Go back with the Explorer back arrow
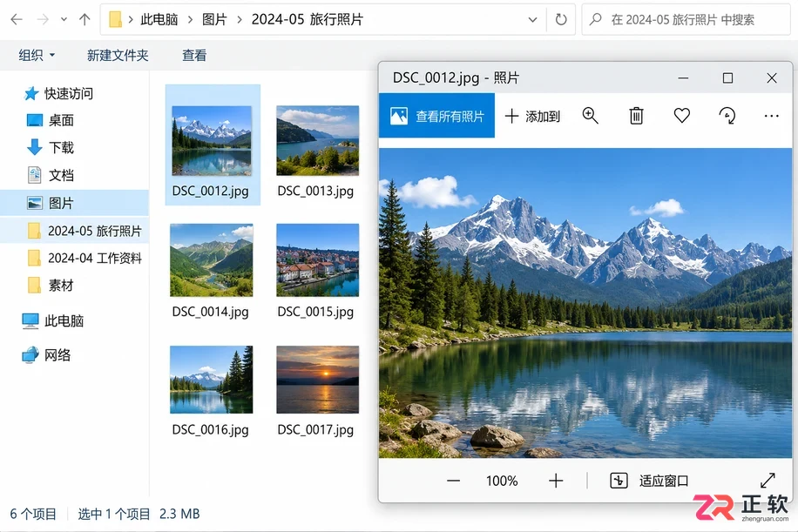This screenshot has width=798, height=532. click(17, 20)
